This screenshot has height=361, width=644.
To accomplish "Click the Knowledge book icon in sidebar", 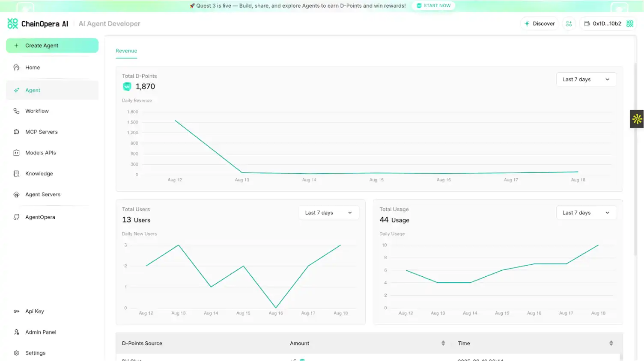I will [16, 174].
